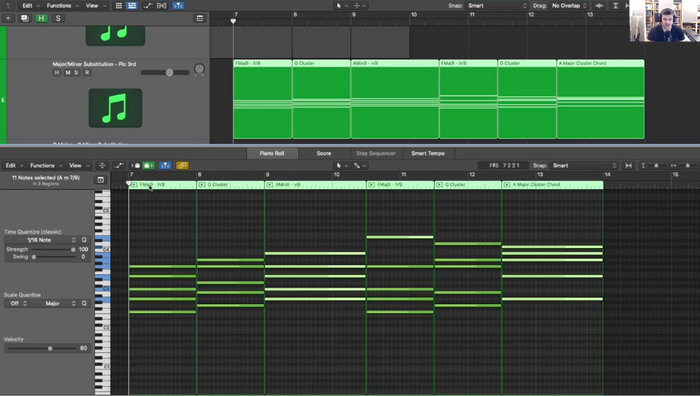Select G Cluster region header at bar 8 in Piano Roll
The width and height of the screenshot is (700, 396).
[x=230, y=184]
